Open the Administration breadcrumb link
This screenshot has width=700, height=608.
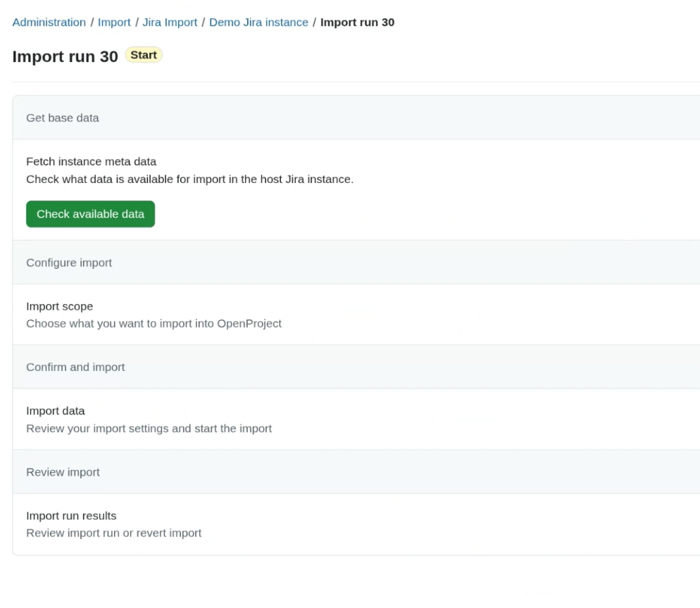point(49,22)
